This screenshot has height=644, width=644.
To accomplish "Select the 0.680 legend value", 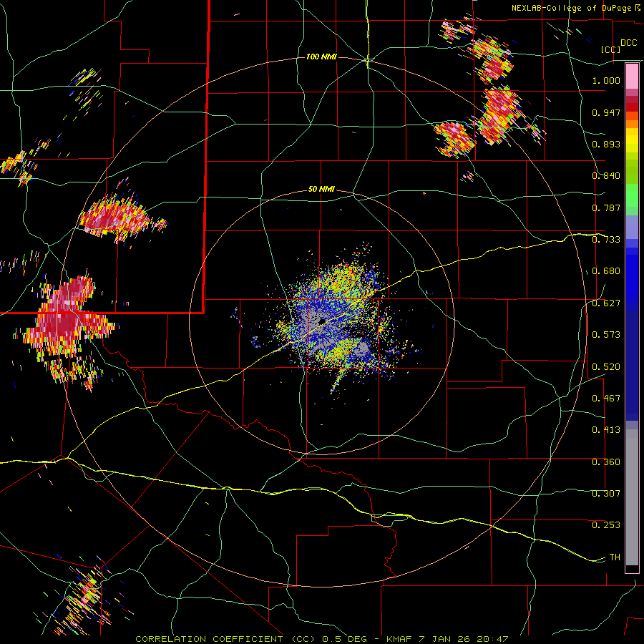I will 606,271.
